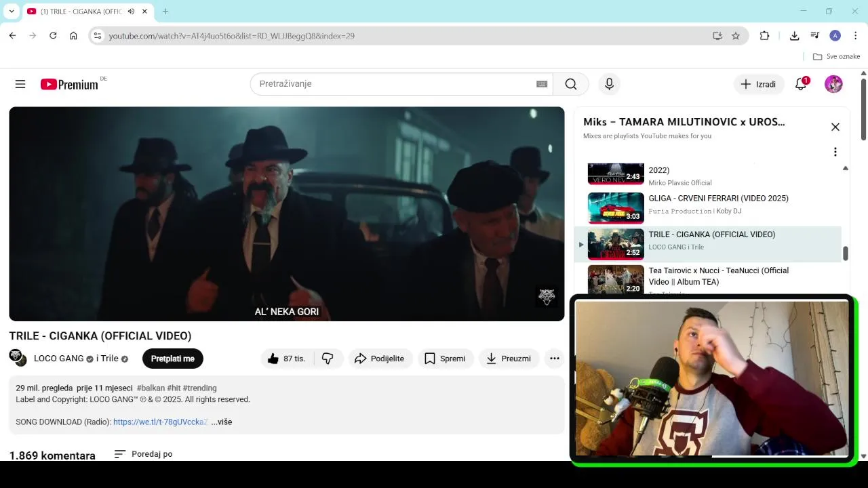Click the video player area
Viewport: 868px width, 488px height.
coord(286,213)
